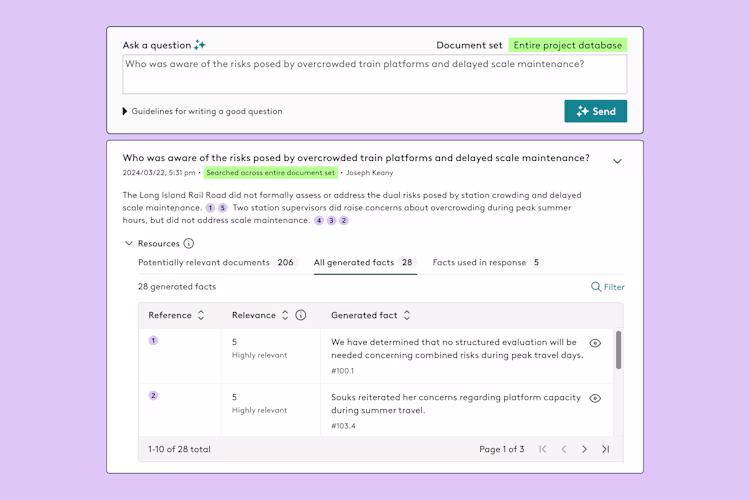Collapse the Resources section

click(129, 243)
